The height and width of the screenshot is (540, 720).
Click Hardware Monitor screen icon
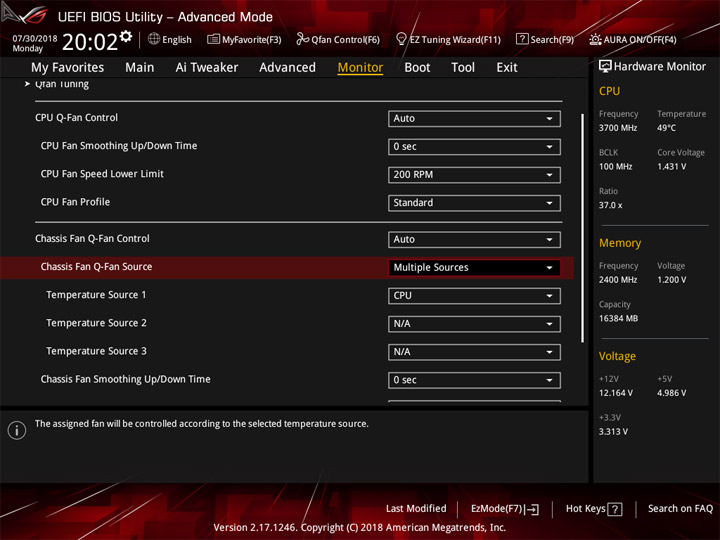(x=605, y=66)
